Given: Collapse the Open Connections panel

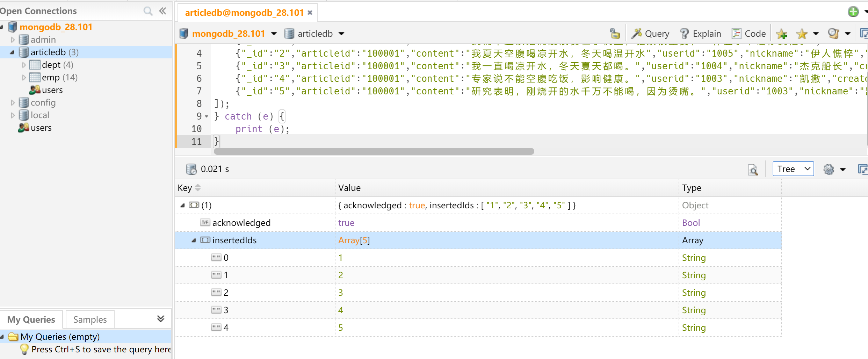Looking at the screenshot, I should (162, 11).
